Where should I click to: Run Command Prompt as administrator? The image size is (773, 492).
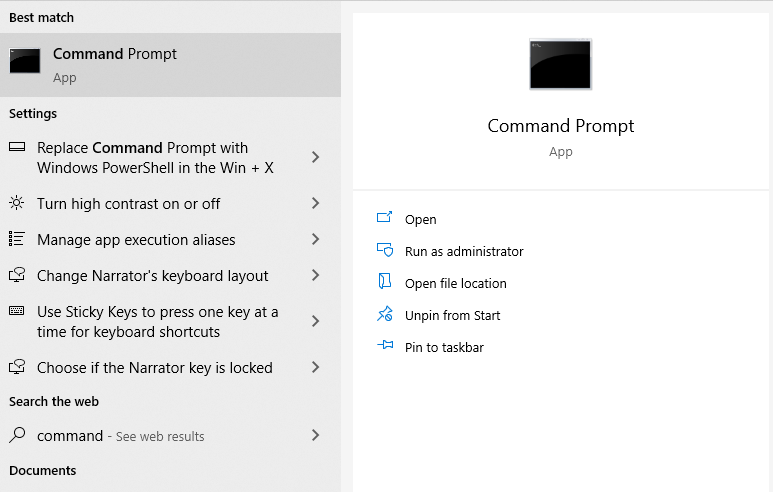click(464, 252)
